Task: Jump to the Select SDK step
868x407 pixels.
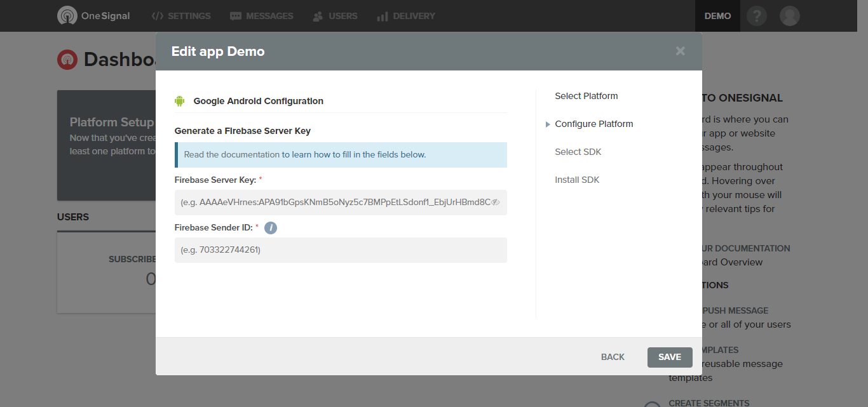Action: 578,152
